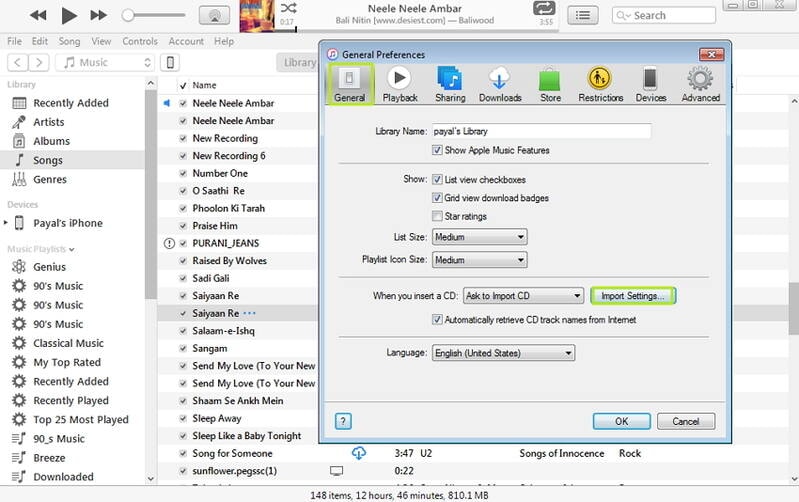Toggle Show Apple Music Features checkbox
The width and height of the screenshot is (799, 502).
point(437,150)
